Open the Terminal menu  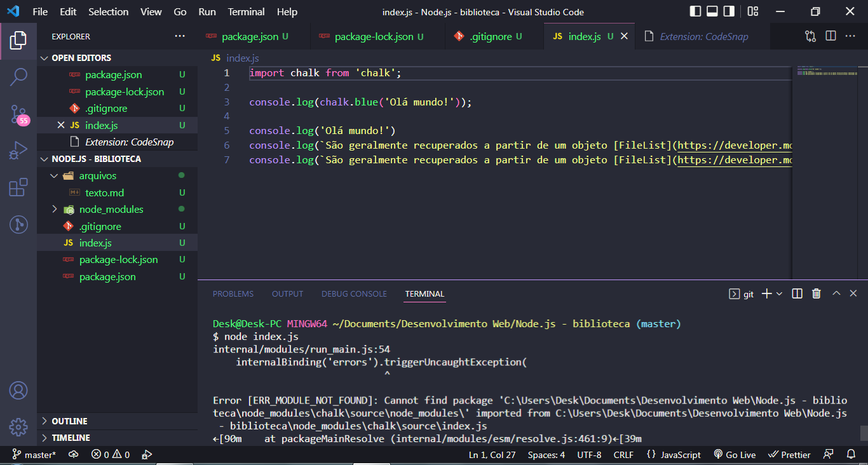246,11
